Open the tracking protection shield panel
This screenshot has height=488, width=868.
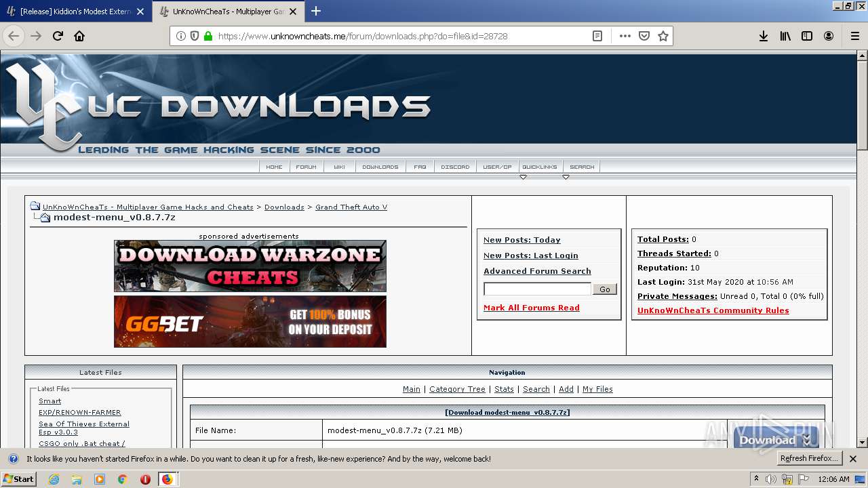(x=195, y=36)
